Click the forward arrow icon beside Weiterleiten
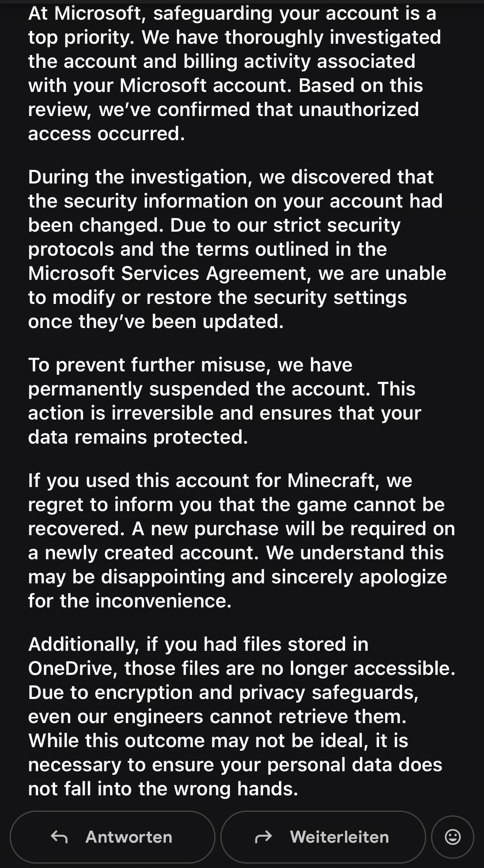Viewport: 484px width, 868px height. (x=264, y=837)
